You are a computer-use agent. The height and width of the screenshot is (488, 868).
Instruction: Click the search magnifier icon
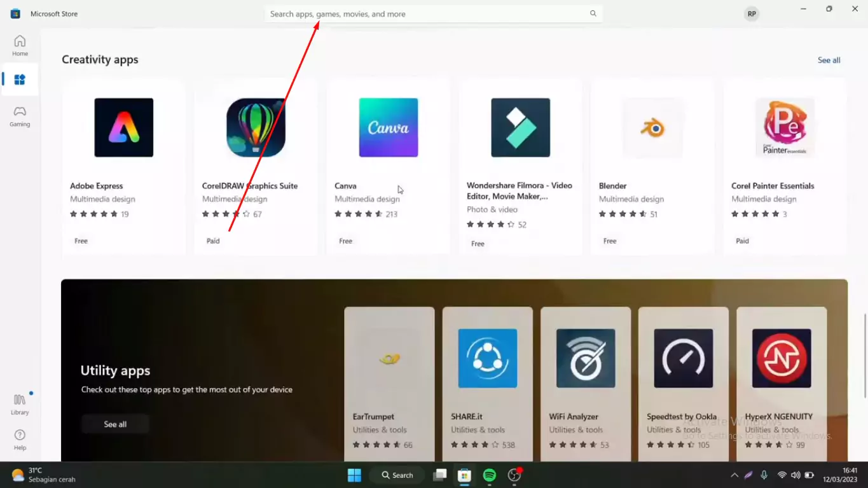pos(593,13)
